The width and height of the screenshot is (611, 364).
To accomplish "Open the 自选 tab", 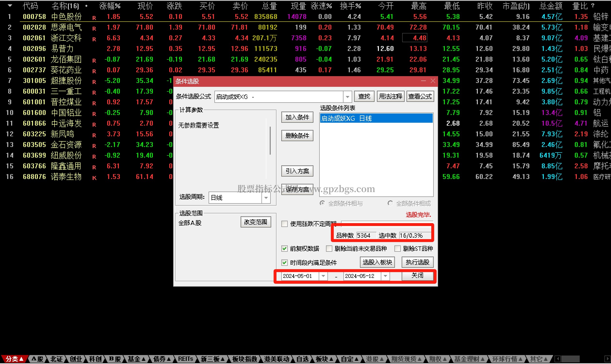I will (302, 359).
